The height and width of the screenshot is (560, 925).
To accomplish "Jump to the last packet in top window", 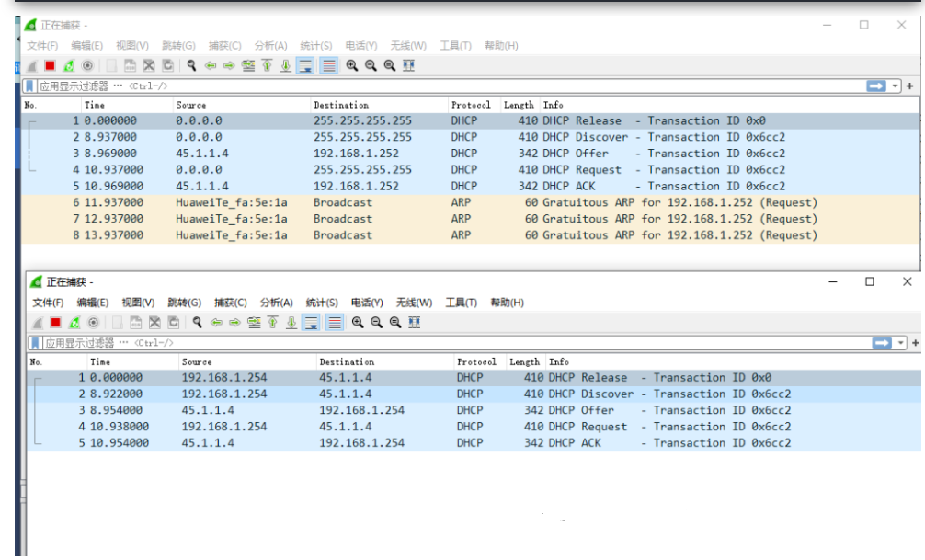I will [x=286, y=65].
